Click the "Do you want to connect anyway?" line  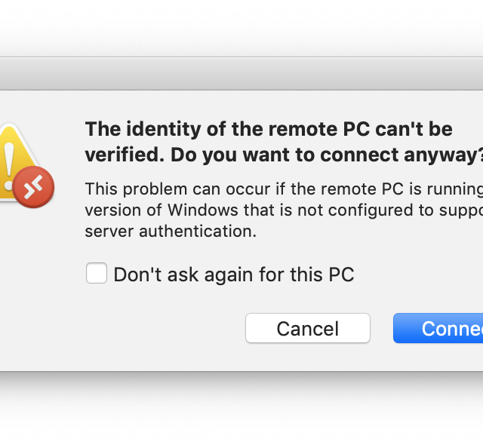pos(326,155)
